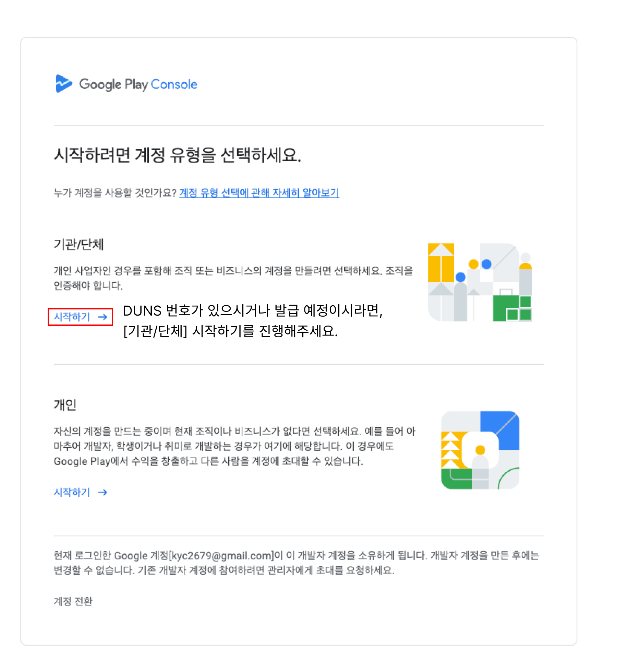Click the 개인 account illustration image
617x672 pixels.
pos(480,450)
